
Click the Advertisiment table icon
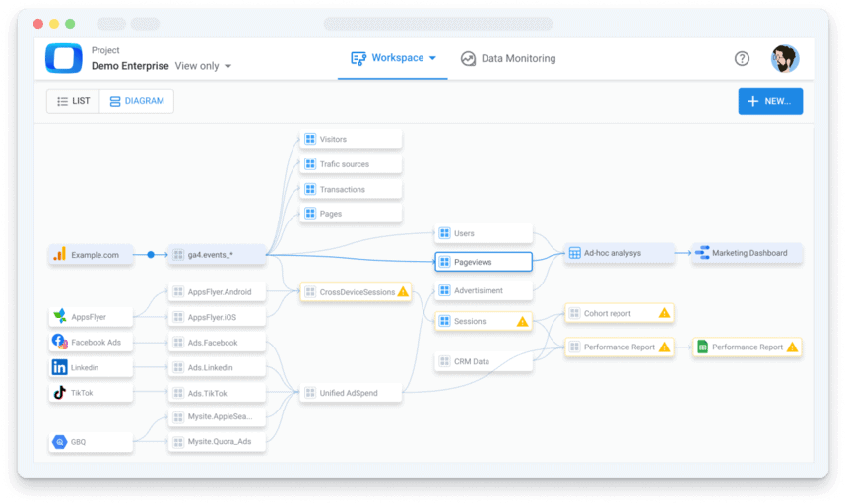tap(444, 290)
